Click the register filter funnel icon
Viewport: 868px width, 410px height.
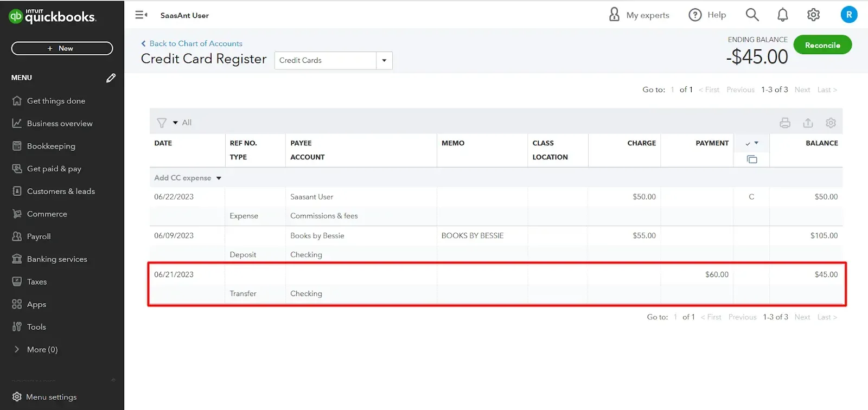point(161,123)
